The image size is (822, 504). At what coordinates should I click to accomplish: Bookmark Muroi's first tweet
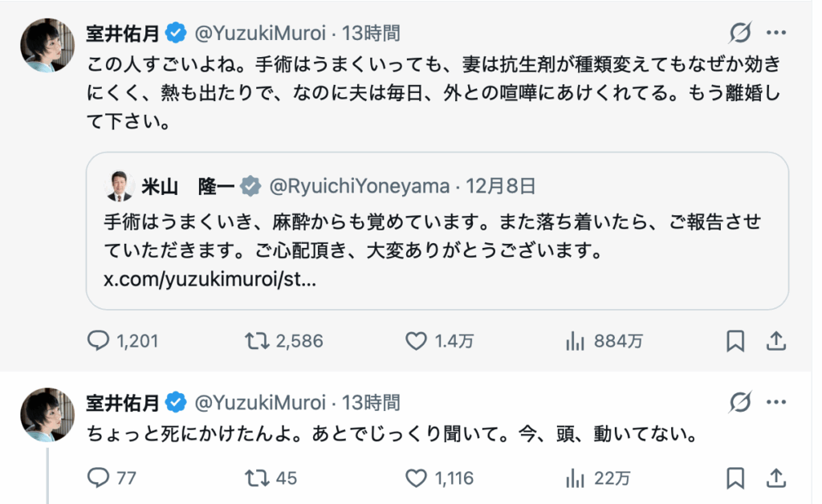tap(735, 341)
